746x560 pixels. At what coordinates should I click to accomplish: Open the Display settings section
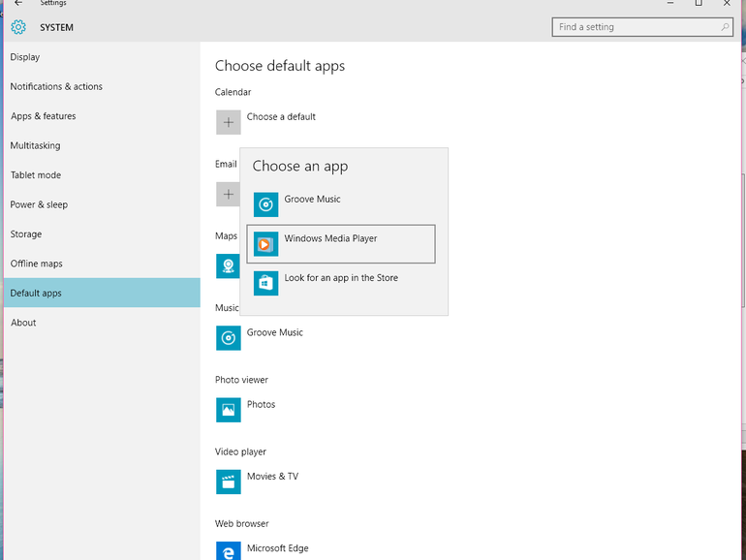click(25, 57)
